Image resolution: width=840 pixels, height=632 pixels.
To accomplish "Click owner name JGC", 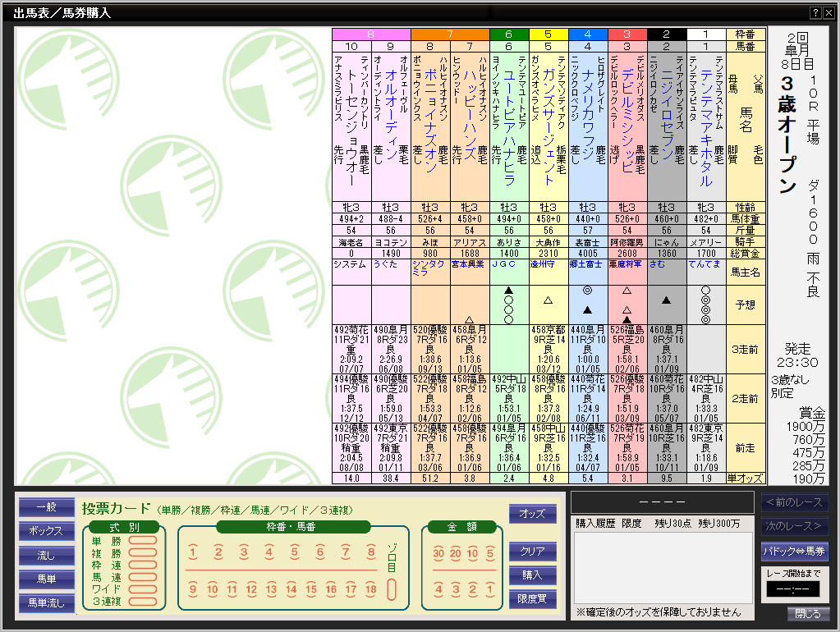I will [503, 264].
